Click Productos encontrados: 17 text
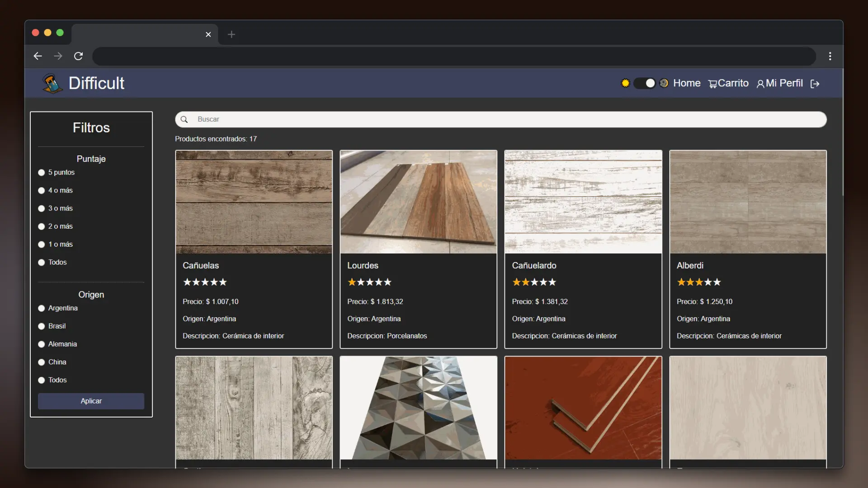868x488 pixels. click(x=216, y=139)
